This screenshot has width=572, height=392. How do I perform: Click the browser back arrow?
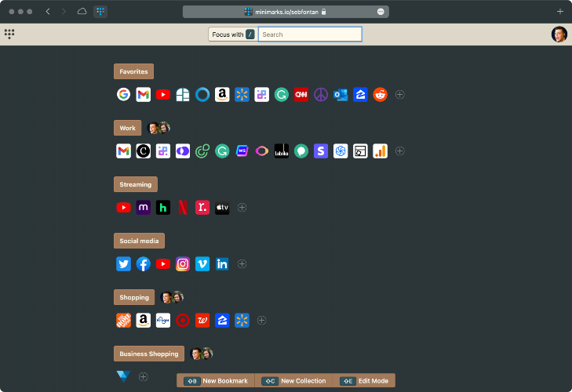click(48, 12)
